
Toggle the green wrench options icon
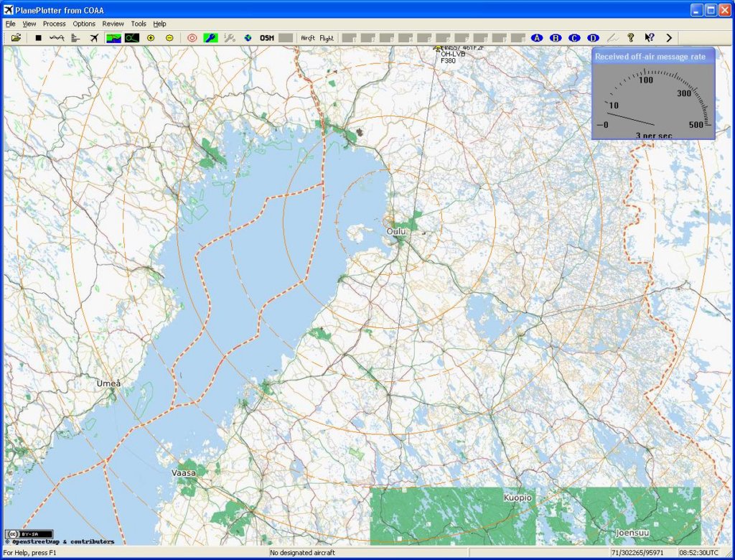[x=210, y=37]
